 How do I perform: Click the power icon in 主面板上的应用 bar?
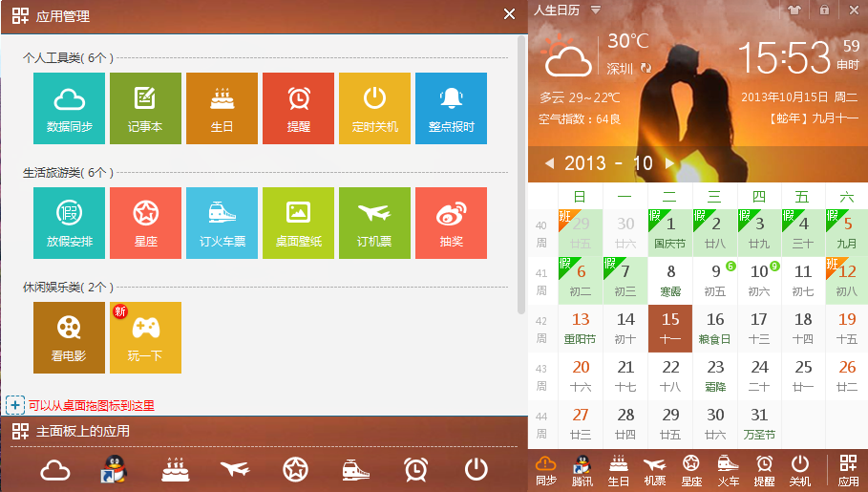coord(476,469)
